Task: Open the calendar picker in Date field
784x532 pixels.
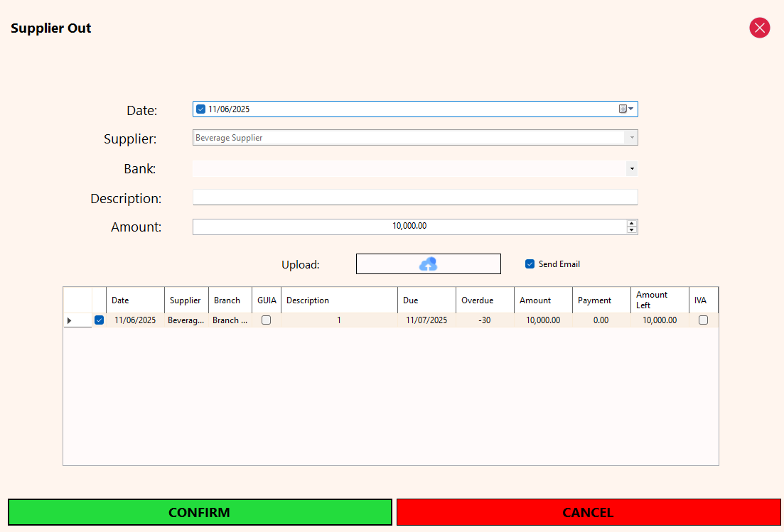Action: [x=626, y=109]
